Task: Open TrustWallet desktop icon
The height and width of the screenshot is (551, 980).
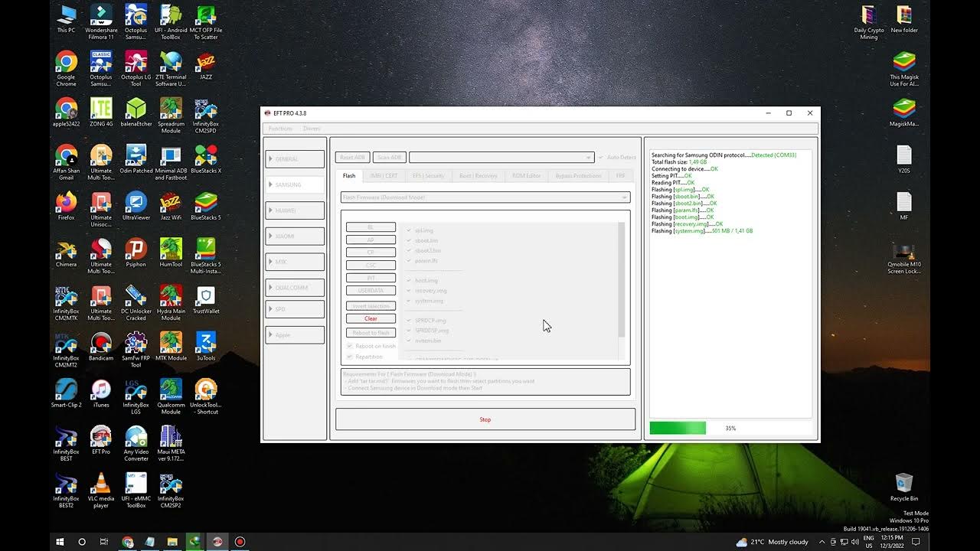Action: point(205,299)
